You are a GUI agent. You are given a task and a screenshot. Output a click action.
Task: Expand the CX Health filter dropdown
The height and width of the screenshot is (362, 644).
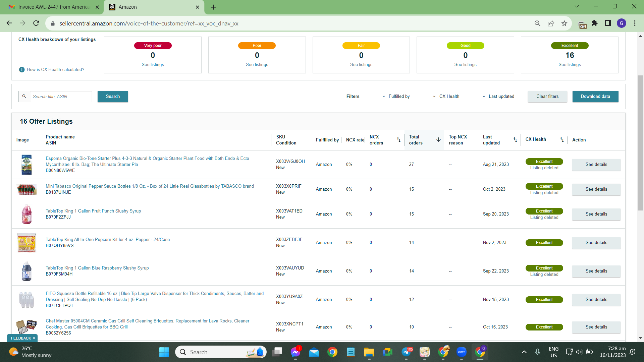tap(446, 97)
